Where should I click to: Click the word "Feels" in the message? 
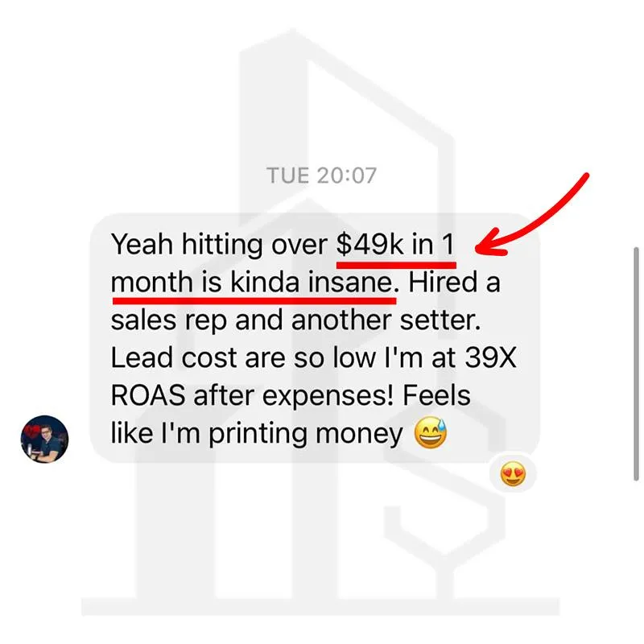pos(436,396)
